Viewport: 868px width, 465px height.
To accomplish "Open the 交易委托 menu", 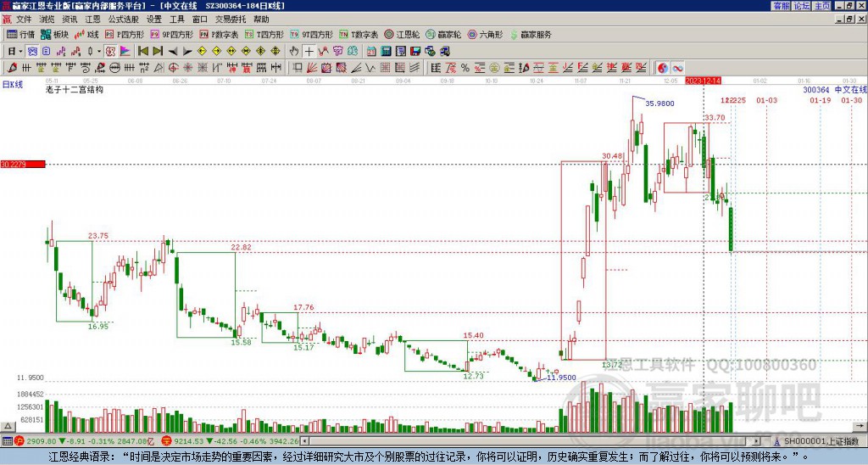I will point(231,20).
